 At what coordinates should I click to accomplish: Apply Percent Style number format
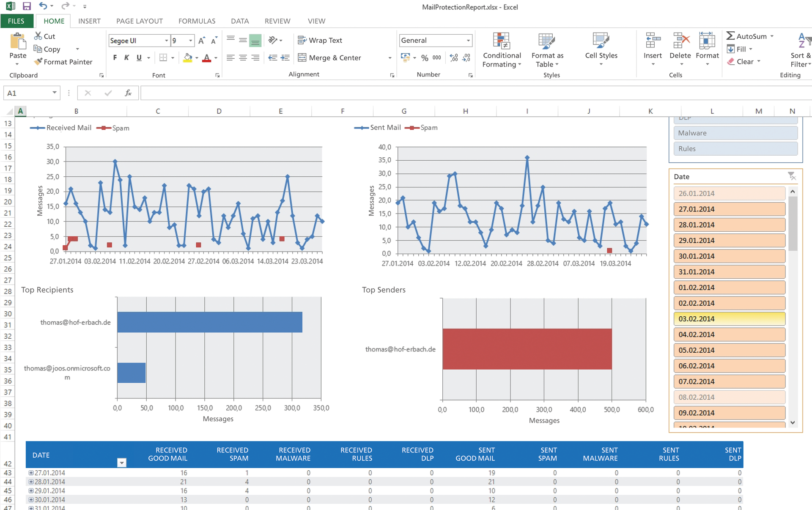click(x=425, y=58)
